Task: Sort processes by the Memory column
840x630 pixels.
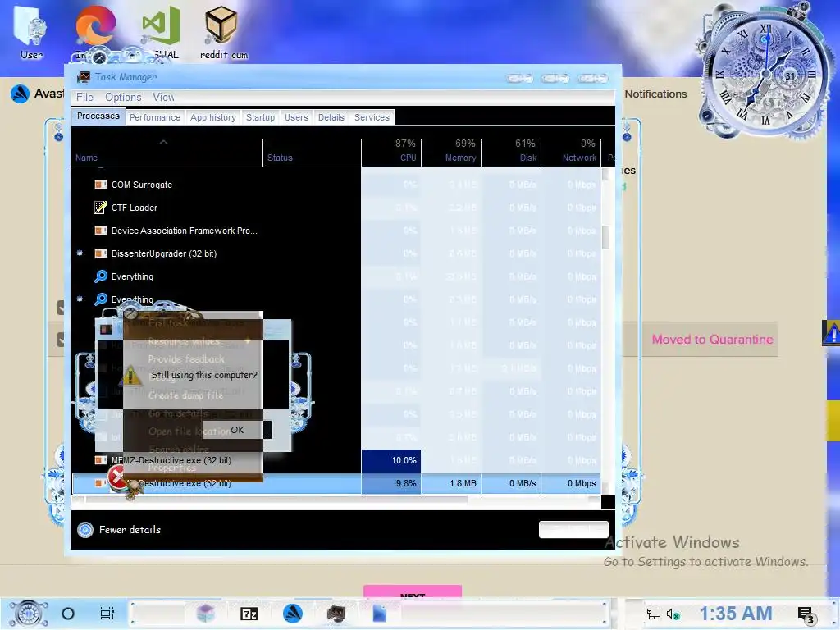Action: [x=452, y=151]
